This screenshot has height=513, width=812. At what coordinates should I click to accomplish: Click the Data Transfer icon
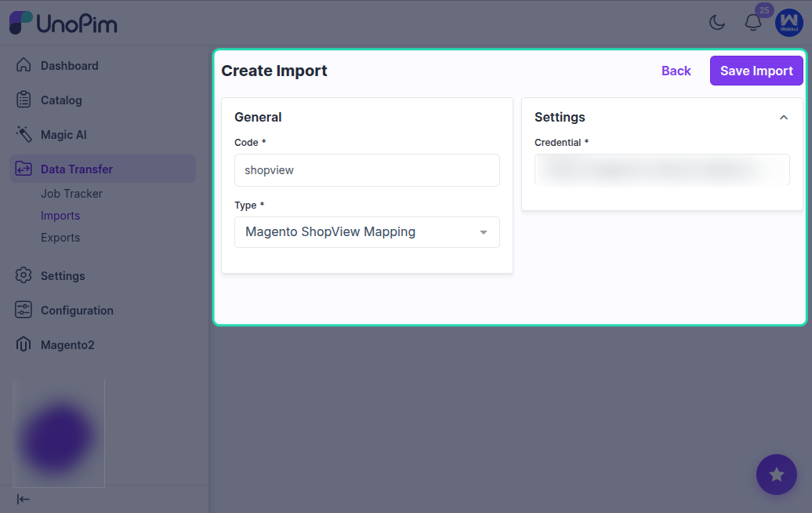[x=24, y=169]
